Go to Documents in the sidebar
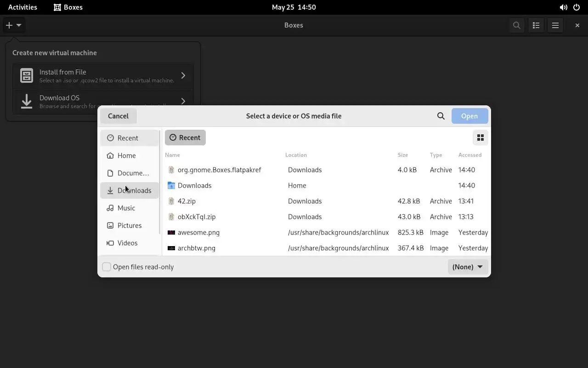This screenshot has height=368, width=588. tap(130, 173)
